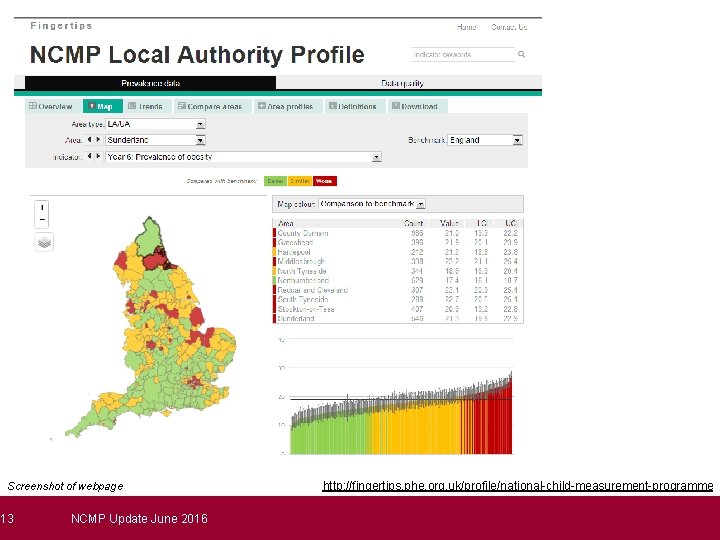
Task: Click the search magnifier icon
Action: coord(522,54)
